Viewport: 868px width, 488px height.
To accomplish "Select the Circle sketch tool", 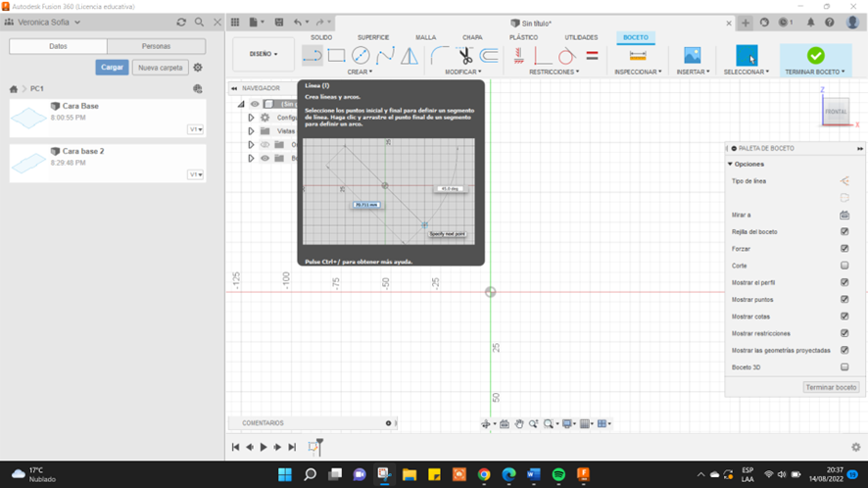I will [x=361, y=56].
